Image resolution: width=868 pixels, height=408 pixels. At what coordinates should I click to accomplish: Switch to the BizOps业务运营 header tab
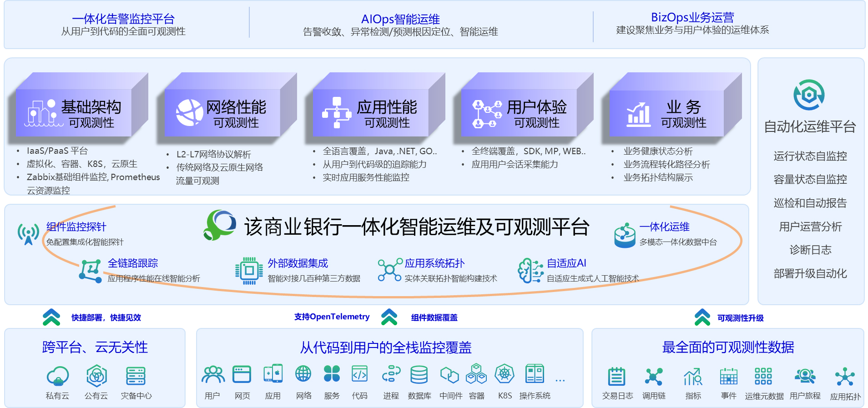(x=692, y=17)
